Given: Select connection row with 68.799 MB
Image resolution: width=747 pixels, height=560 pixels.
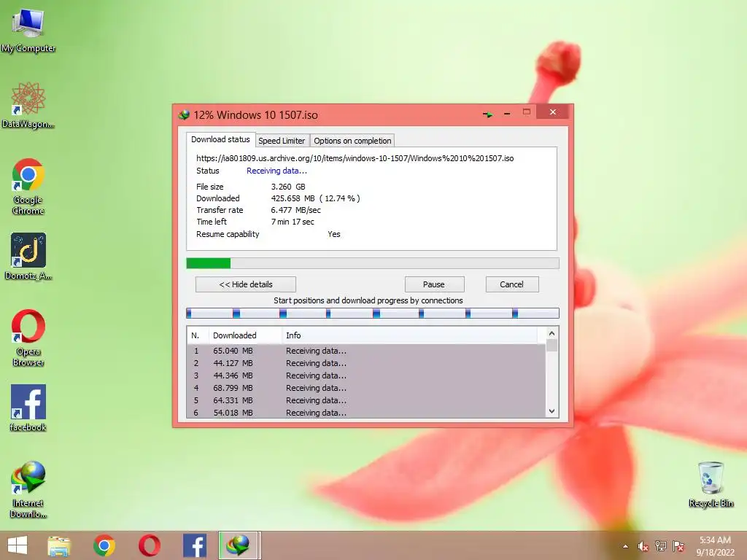Looking at the screenshot, I should point(366,388).
